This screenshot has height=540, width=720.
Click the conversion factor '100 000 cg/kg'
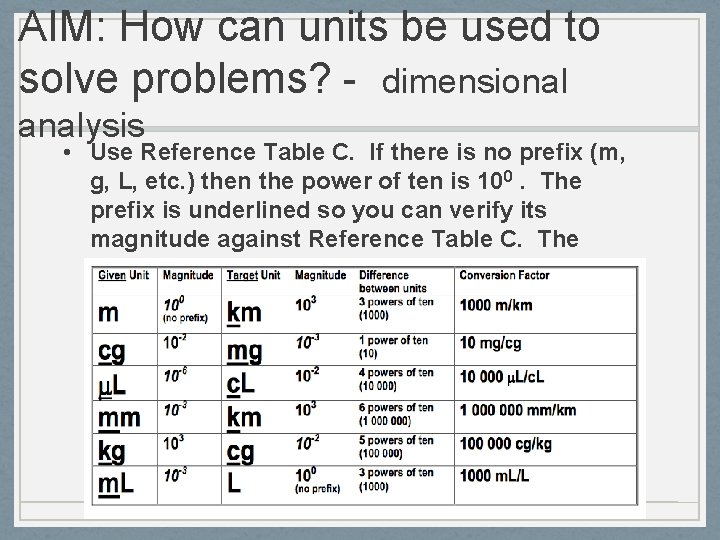point(506,444)
